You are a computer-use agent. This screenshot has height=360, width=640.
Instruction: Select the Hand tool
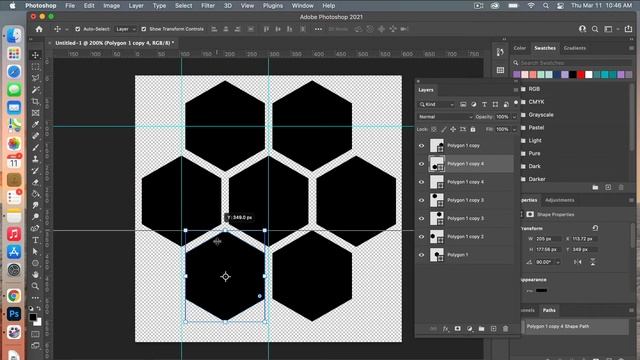coord(36,274)
